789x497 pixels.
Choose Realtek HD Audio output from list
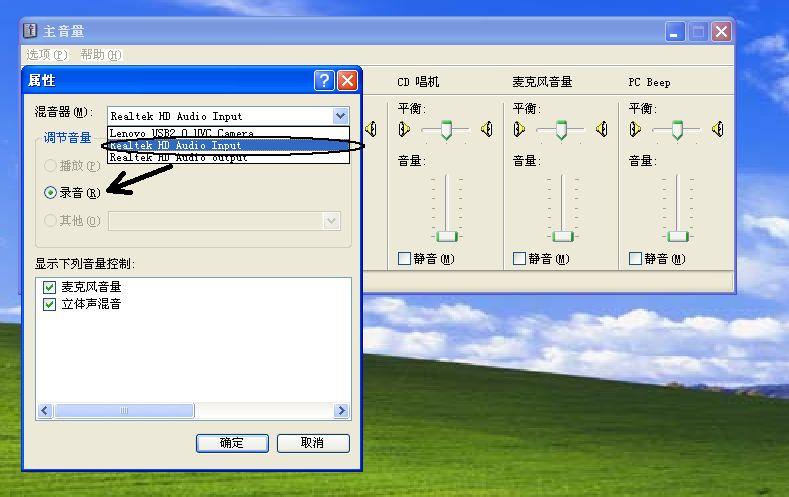[228, 157]
